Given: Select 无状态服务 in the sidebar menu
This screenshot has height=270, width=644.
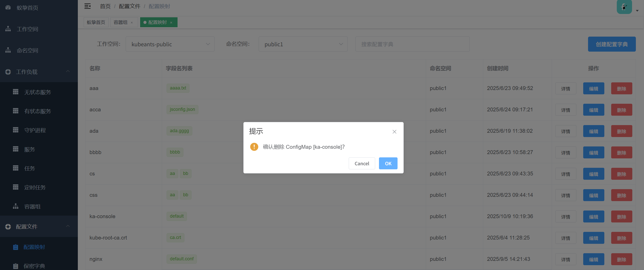Looking at the screenshot, I should [x=38, y=92].
